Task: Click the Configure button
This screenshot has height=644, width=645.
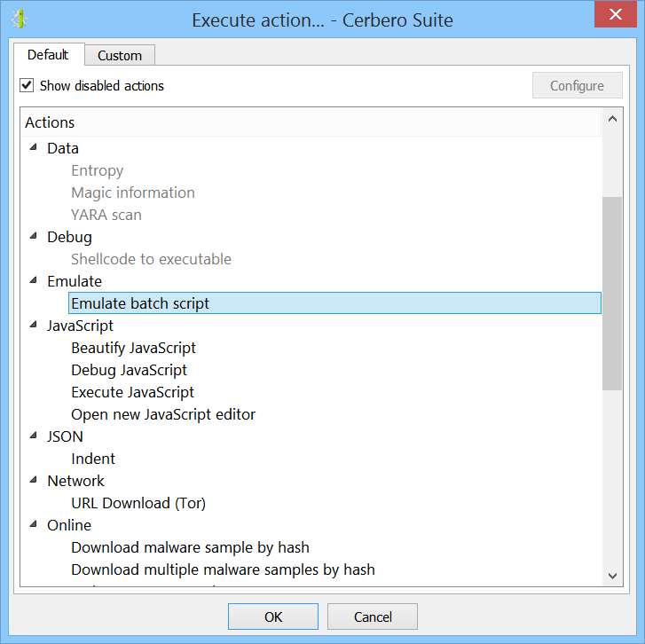Action: 577,85
